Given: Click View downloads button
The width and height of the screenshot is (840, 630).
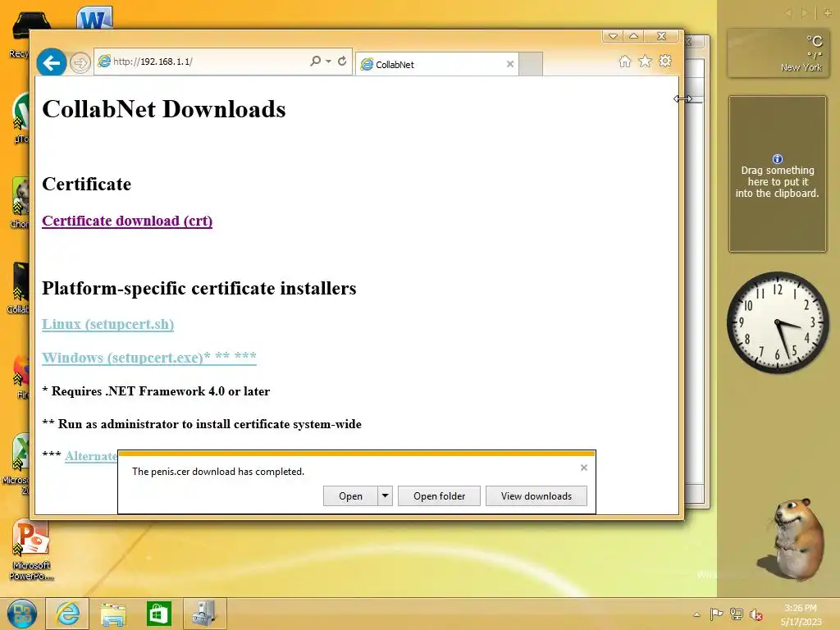Looking at the screenshot, I should tap(536, 496).
